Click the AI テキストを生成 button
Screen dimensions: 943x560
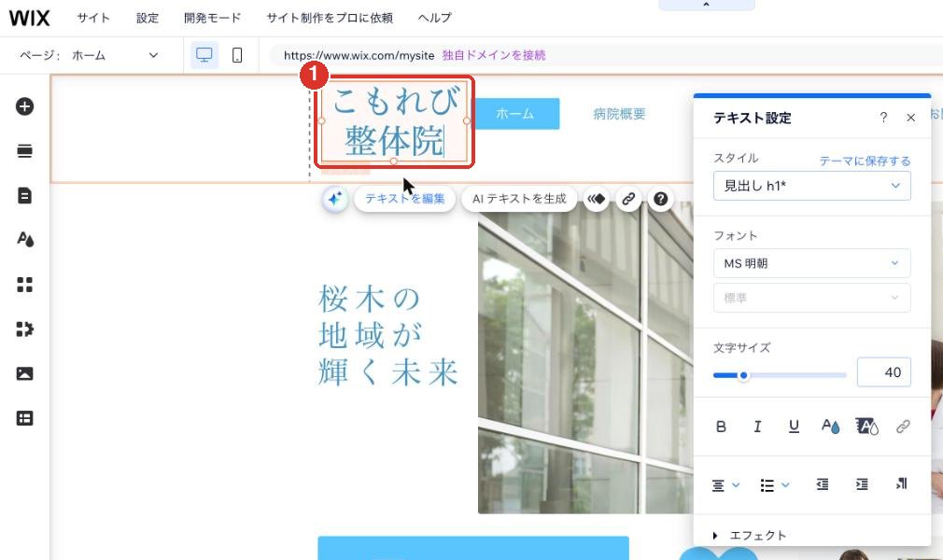[519, 199]
